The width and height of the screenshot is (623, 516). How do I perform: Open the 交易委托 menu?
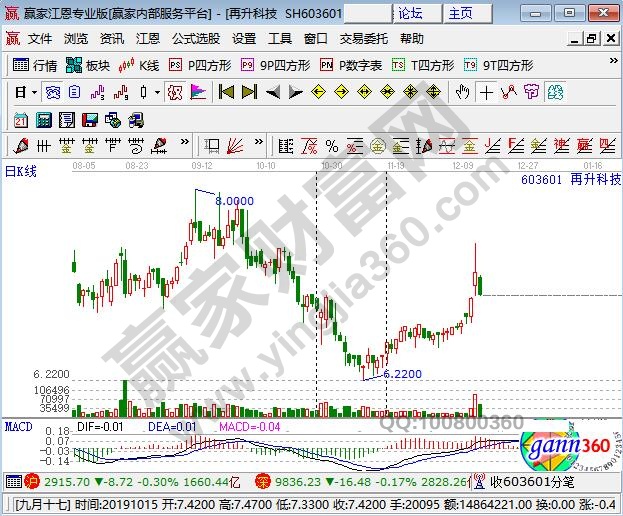tap(365, 39)
